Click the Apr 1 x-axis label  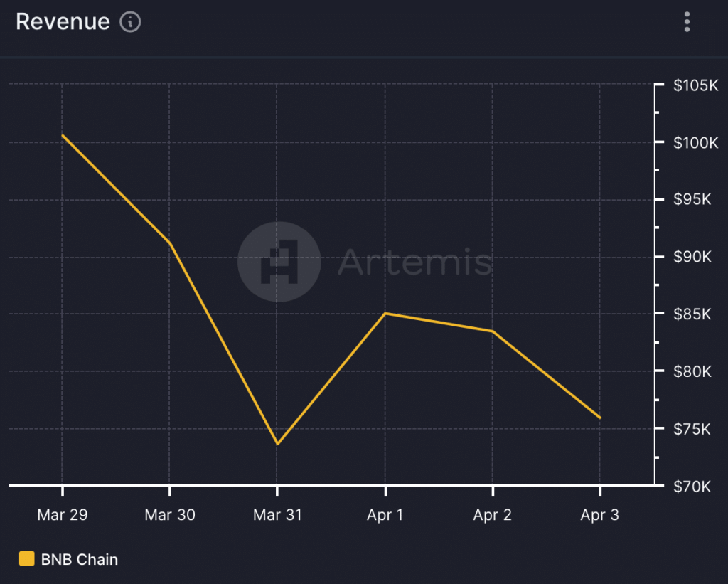(385, 515)
